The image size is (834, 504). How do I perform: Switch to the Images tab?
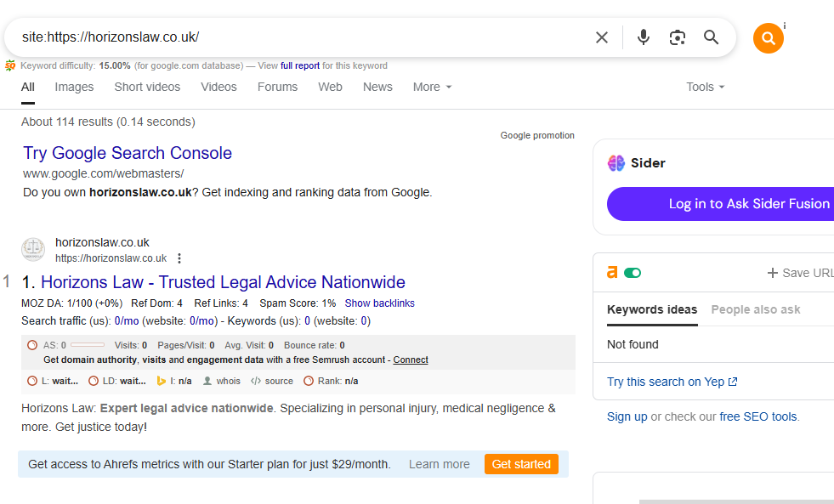(x=74, y=87)
